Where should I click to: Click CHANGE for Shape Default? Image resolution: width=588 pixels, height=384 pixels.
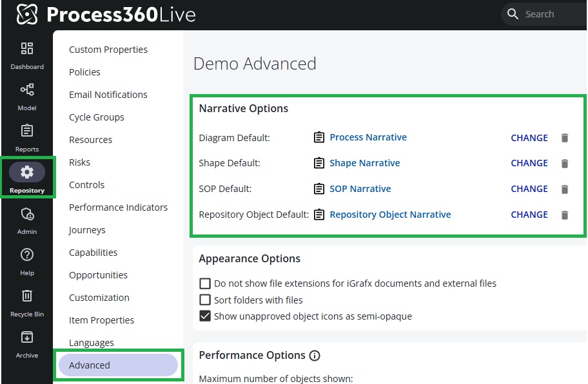coord(529,164)
